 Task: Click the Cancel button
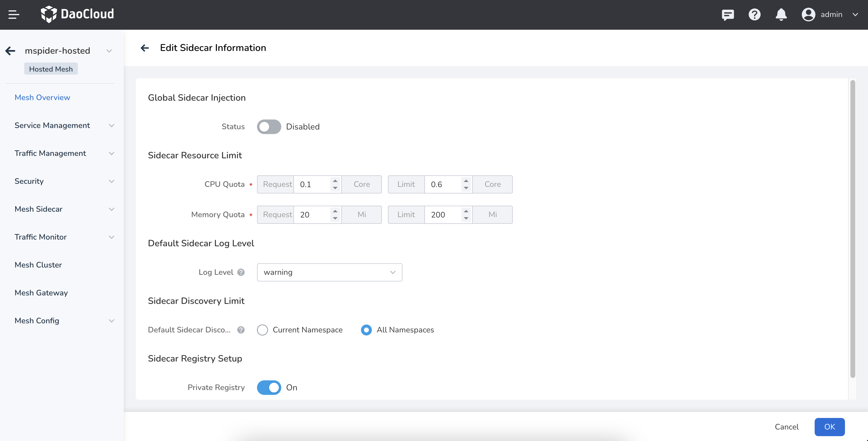pos(786,426)
